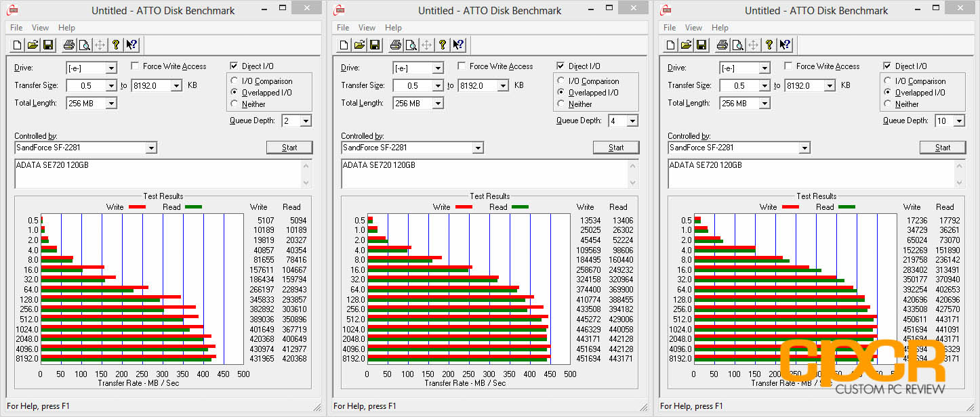The image size is (980, 417).
Task: Uncheck Direct I/O in Queue Depth 10 window
Action: coord(888,66)
